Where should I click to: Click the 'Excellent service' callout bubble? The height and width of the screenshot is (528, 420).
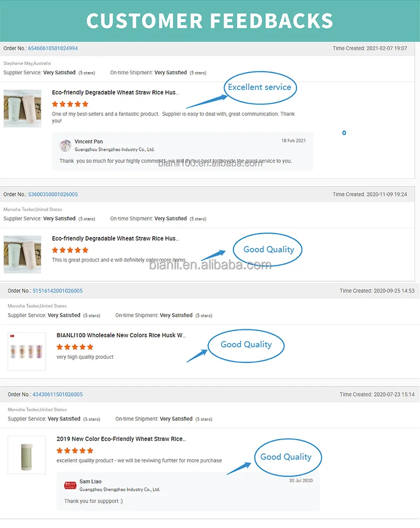[259, 87]
